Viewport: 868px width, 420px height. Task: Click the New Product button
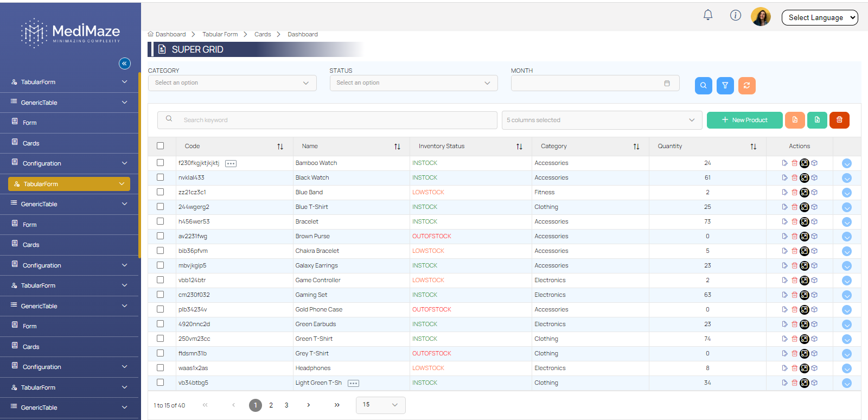pos(744,120)
